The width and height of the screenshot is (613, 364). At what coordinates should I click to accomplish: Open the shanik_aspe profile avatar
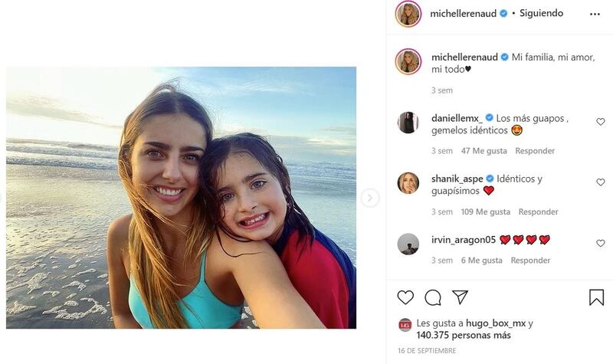pyautogui.click(x=408, y=183)
